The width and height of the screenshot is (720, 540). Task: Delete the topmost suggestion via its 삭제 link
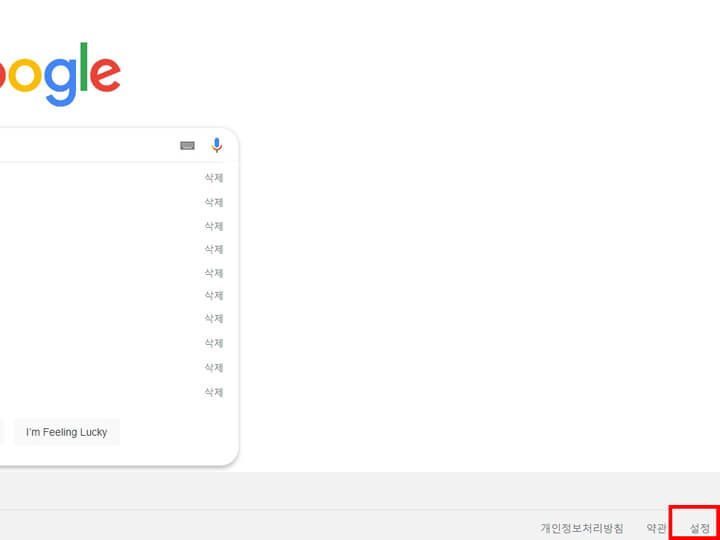point(214,178)
